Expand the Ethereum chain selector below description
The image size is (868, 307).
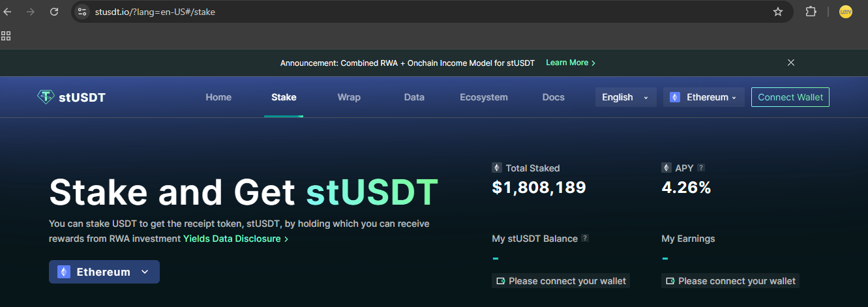tap(104, 272)
